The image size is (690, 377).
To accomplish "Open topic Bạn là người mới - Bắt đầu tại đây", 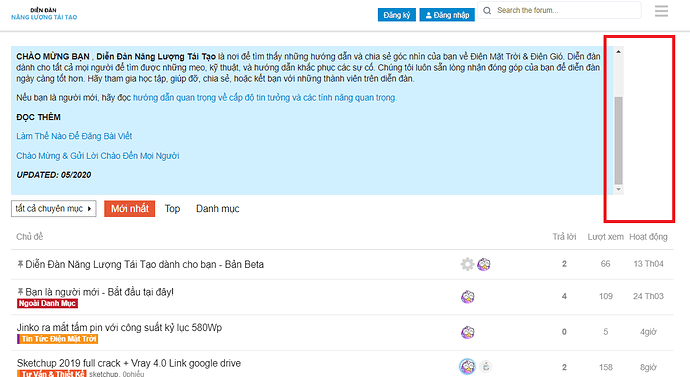I will tap(99, 292).
